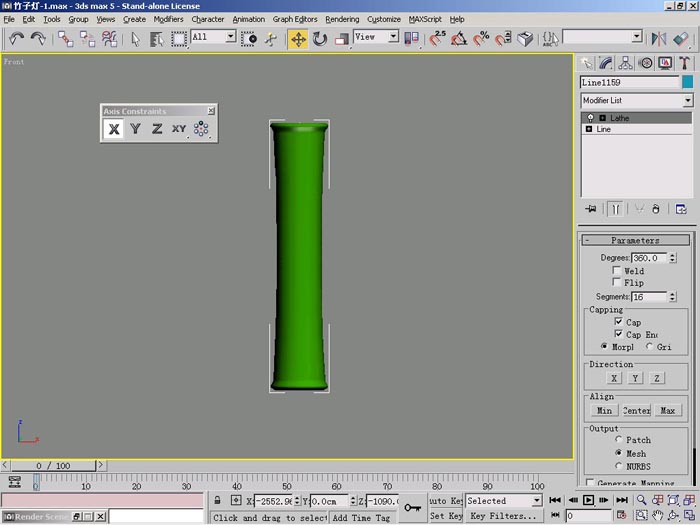This screenshot has width=700, height=525.
Task: Toggle Angle Snap icon
Action: point(459,39)
